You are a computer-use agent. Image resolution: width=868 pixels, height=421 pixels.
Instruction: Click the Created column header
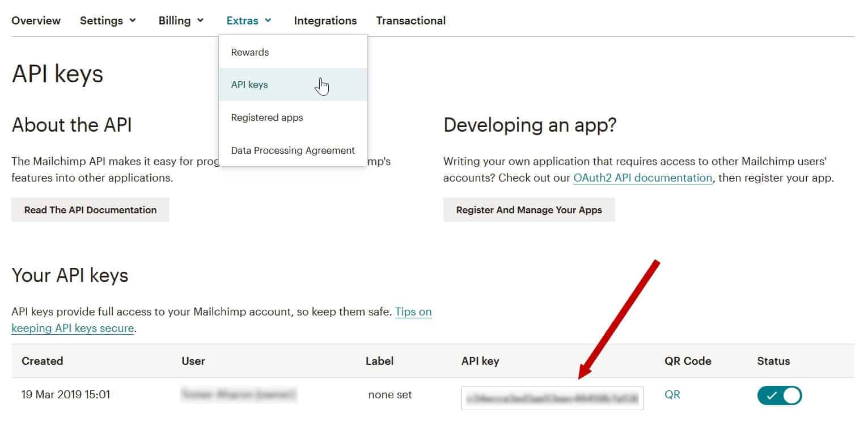pyautogui.click(x=43, y=361)
